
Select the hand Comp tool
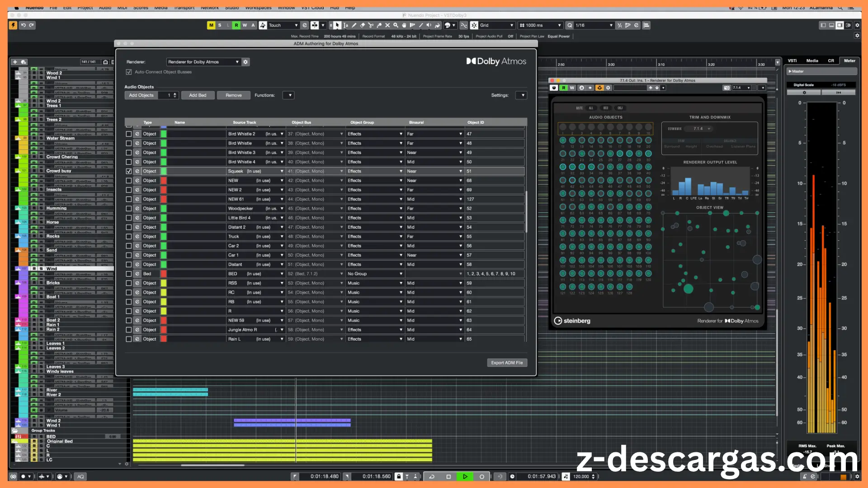[x=404, y=25]
